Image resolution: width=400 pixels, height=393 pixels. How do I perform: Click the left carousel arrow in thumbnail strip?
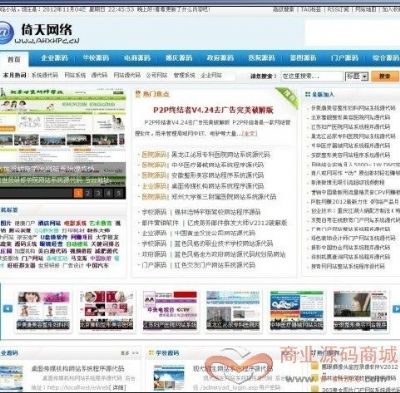pos(8,308)
